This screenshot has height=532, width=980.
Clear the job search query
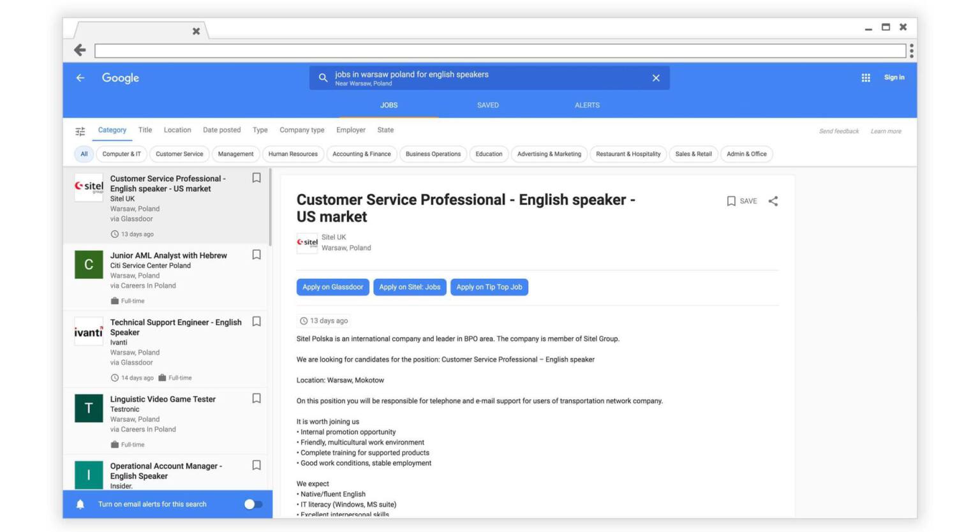click(656, 78)
